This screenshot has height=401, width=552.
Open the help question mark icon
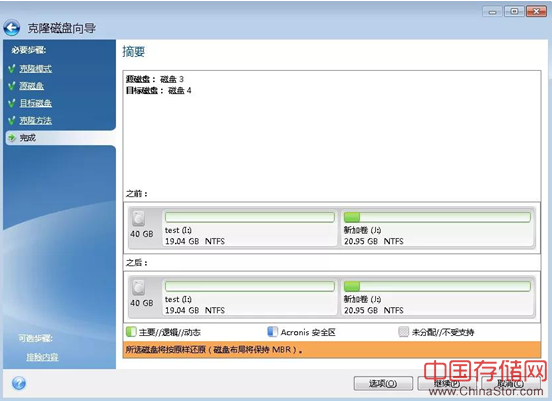[19, 383]
